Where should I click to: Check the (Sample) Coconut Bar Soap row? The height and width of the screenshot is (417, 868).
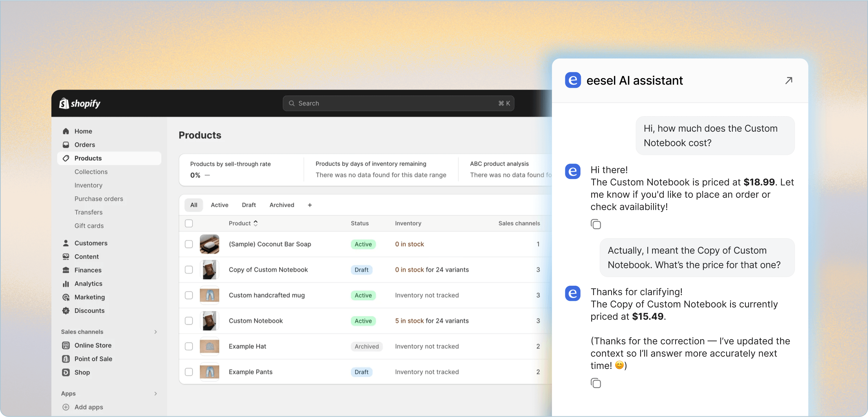click(189, 244)
